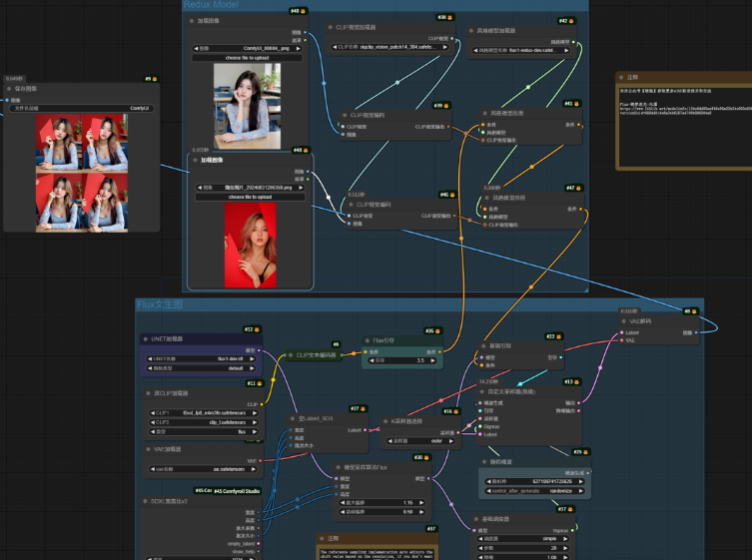Decrease the 最大偏移 value 1.15
Screen dimensions: 752x560
[x=343, y=502]
